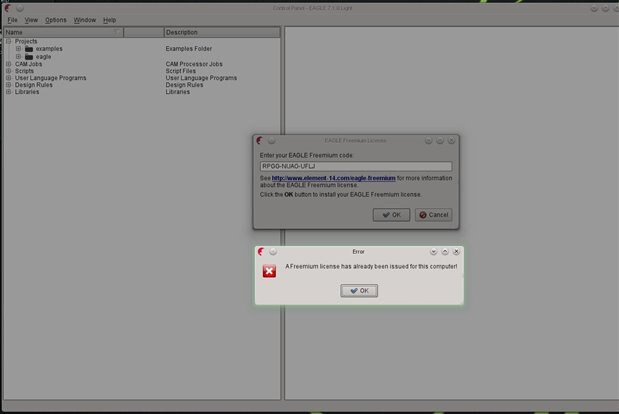The image size is (619, 414).
Task: Minimize the Error dialog
Action: (x=433, y=251)
